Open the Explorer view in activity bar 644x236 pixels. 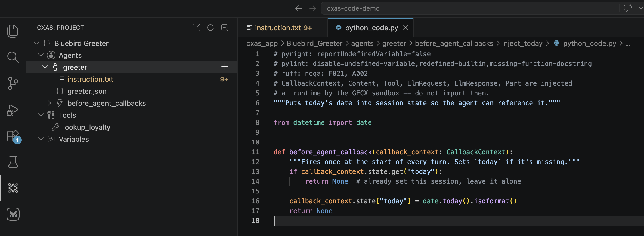(x=13, y=31)
